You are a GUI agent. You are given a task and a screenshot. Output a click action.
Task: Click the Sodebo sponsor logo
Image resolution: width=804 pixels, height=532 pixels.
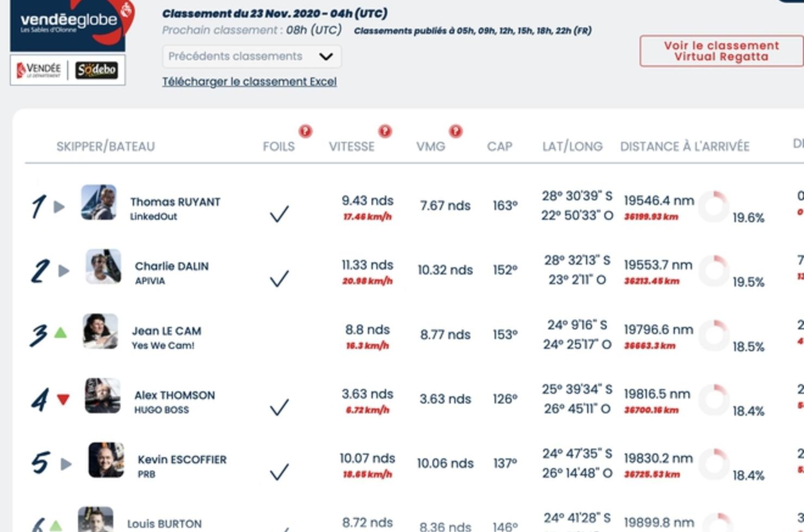tap(97, 70)
